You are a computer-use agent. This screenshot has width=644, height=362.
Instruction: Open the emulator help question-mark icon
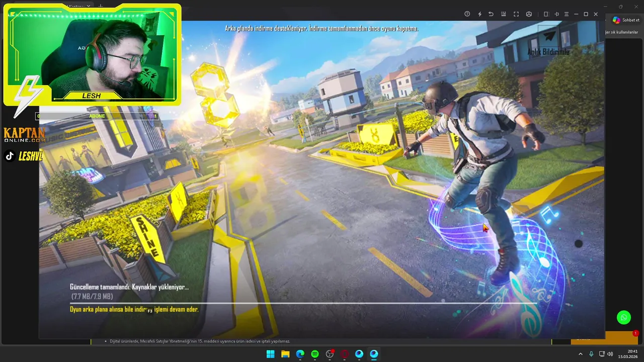[x=467, y=14]
